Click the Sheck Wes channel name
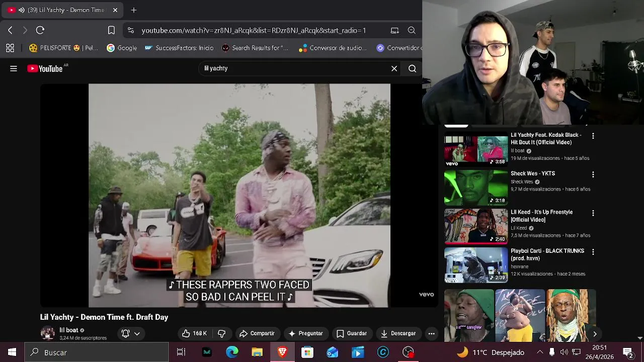 point(522,182)
